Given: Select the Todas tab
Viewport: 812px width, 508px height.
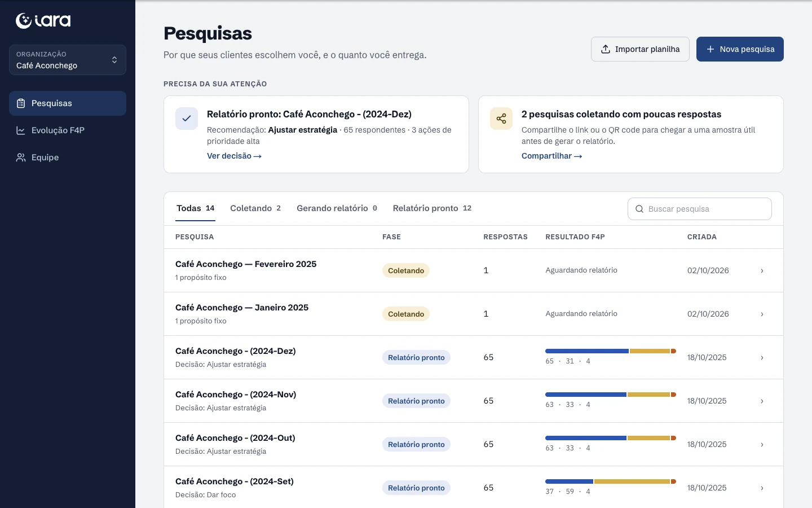Looking at the screenshot, I should click(x=196, y=208).
